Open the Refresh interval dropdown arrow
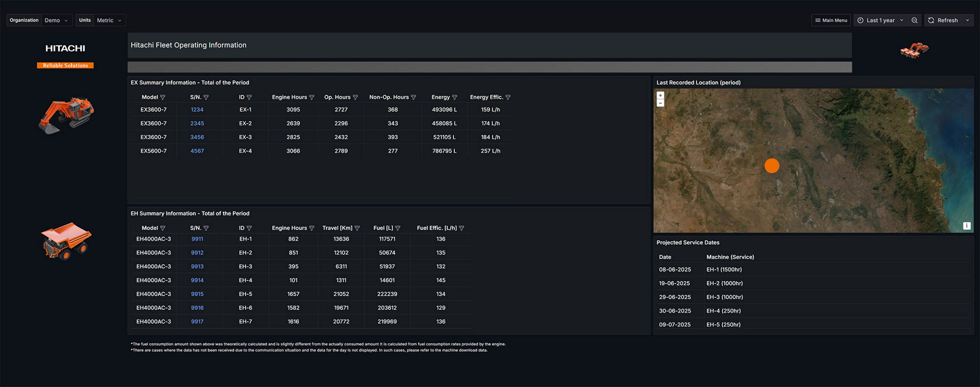 click(967, 20)
